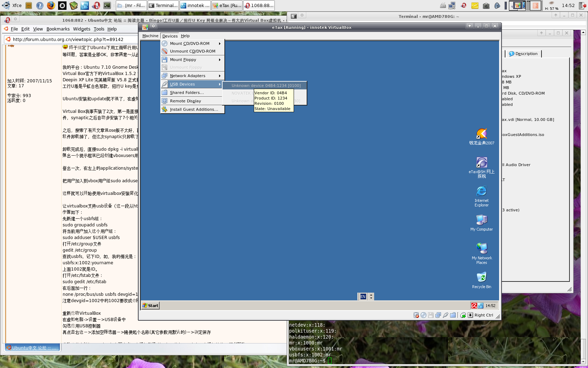
Task: Click the host key arrow indicator icon
Action: pyautogui.click(x=470, y=315)
